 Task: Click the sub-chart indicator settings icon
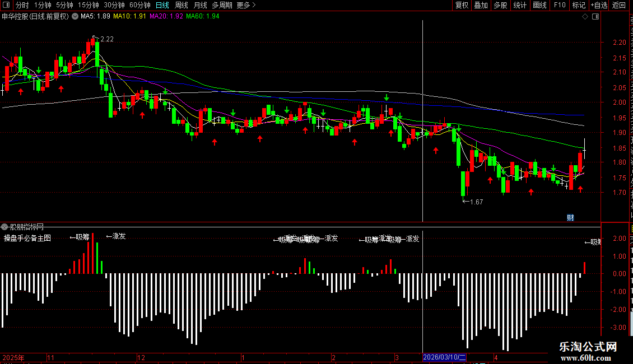point(4,227)
